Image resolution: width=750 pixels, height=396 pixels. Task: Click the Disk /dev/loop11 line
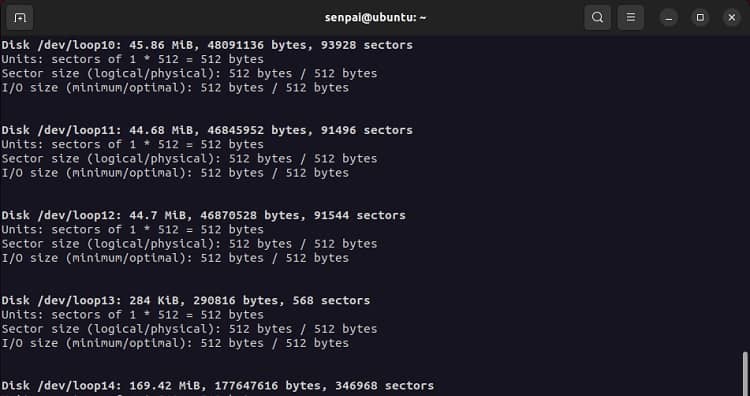pyautogui.click(x=207, y=130)
